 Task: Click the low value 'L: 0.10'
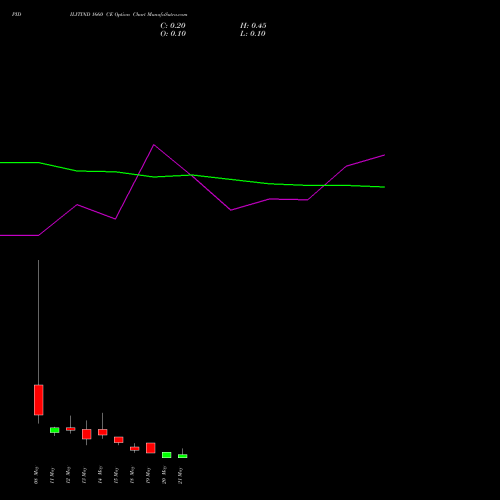click(x=253, y=34)
